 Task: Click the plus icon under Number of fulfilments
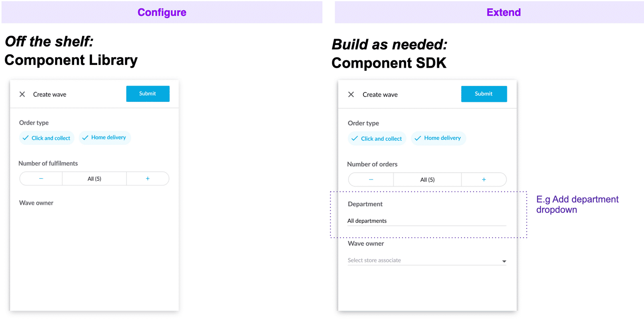[x=147, y=178]
